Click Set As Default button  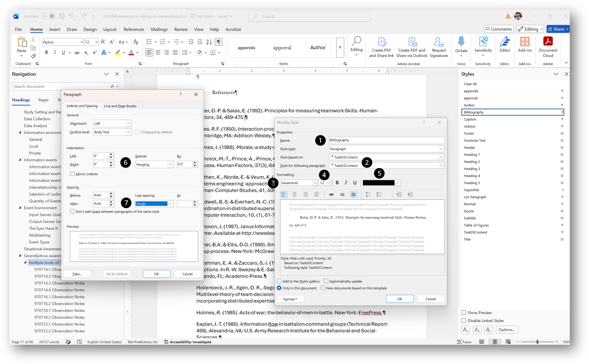point(117,274)
